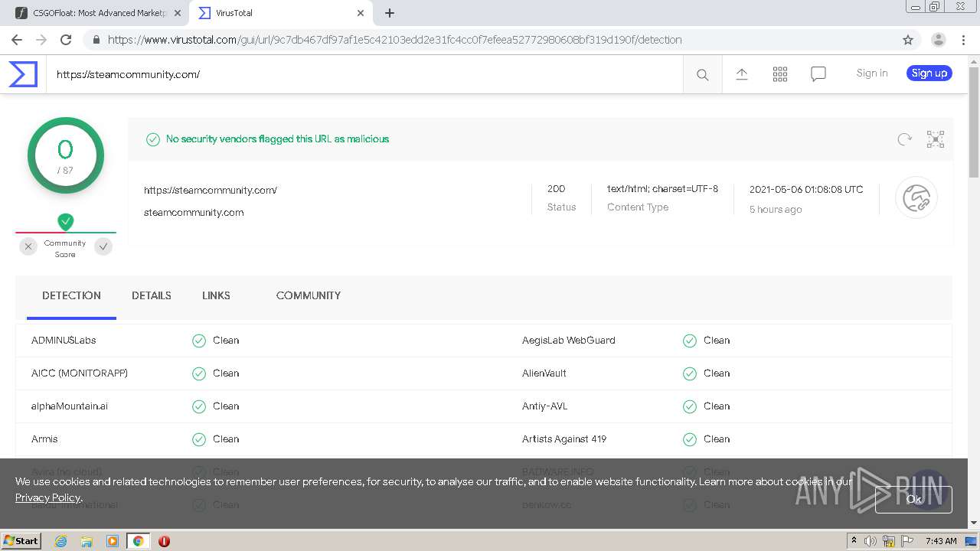Select the VirusTotal browser tab
The width and height of the screenshot is (980, 551).
pyautogui.click(x=281, y=13)
